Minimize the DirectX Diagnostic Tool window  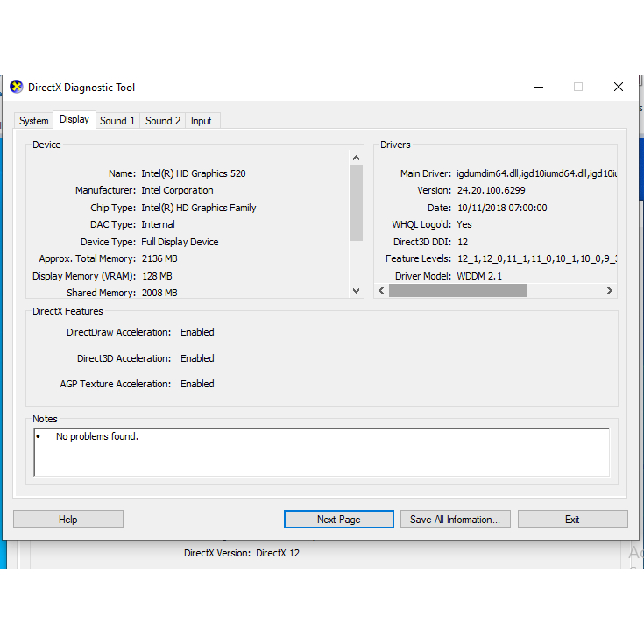click(537, 87)
